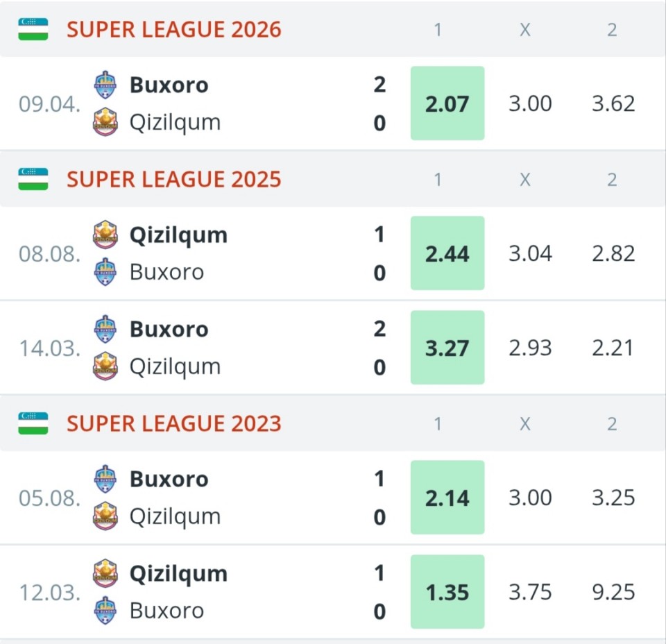Image resolution: width=666 pixels, height=644 pixels.
Task: Select the highlighted 2.07 home odds
Action: (x=447, y=103)
